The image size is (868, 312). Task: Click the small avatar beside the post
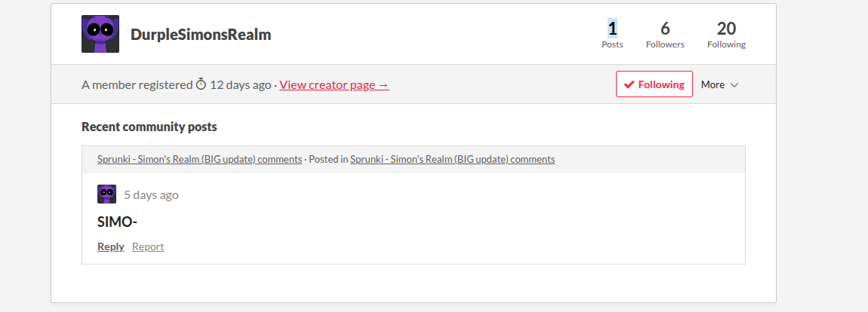tap(107, 194)
